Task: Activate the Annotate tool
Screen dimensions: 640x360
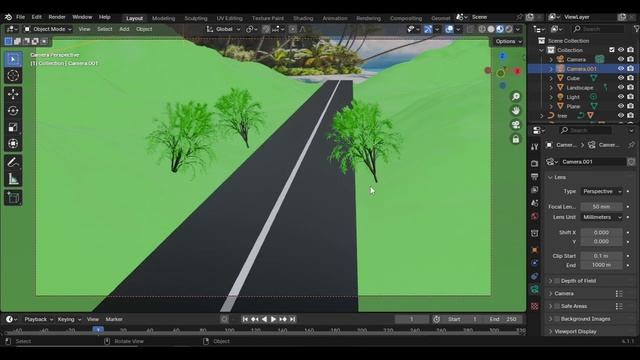Action: pos(13,162)
